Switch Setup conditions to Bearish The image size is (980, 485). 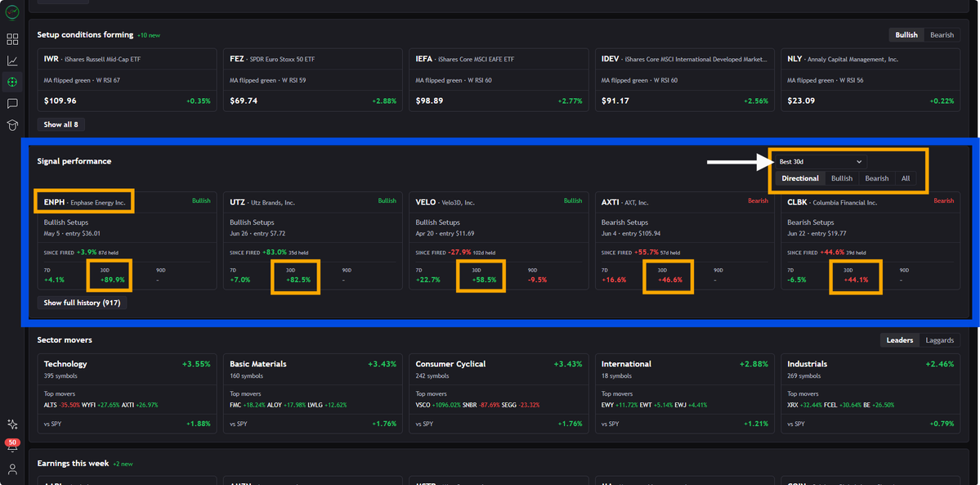[942, 35]
